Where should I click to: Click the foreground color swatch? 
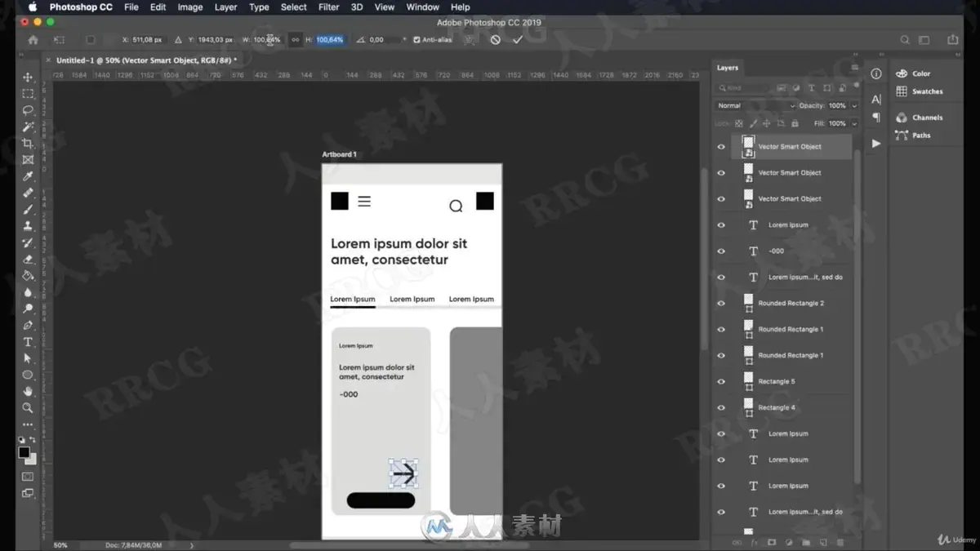tap(24, 452)
